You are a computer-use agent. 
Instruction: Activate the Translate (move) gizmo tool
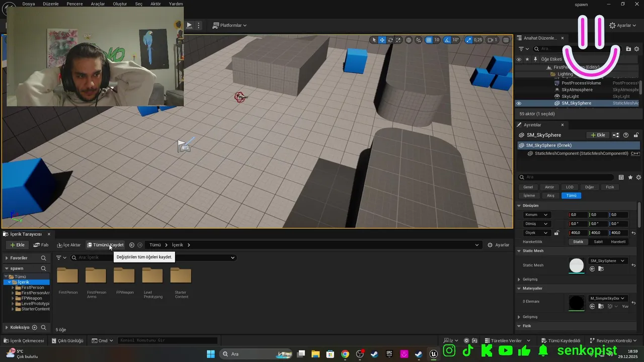tap(382, 40)
